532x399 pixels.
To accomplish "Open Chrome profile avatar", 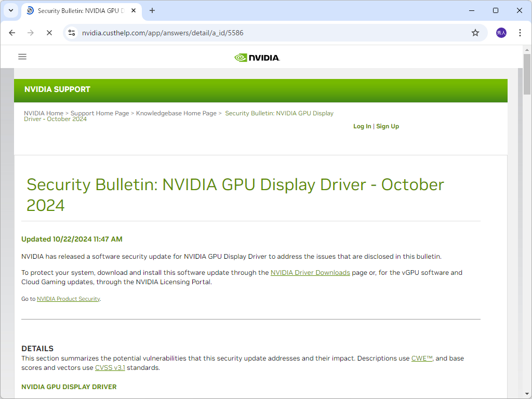I will pos(501,33).
